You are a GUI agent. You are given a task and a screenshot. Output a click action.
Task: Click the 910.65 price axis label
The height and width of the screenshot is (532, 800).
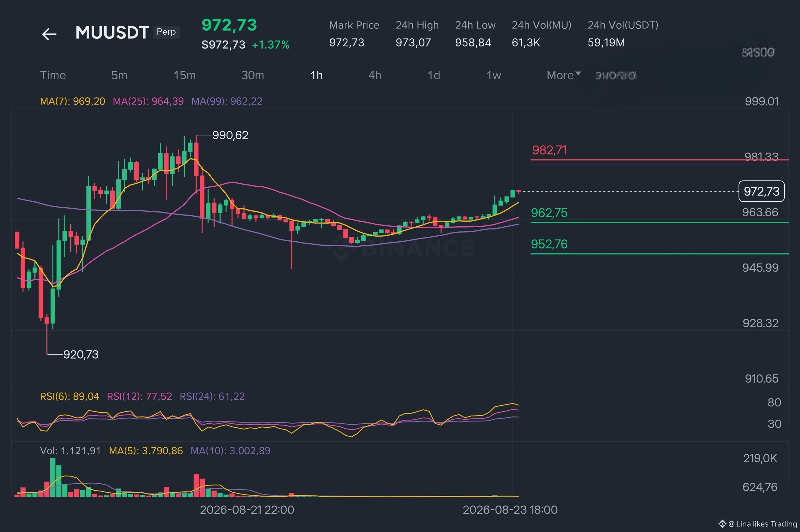tap(762, 378)
